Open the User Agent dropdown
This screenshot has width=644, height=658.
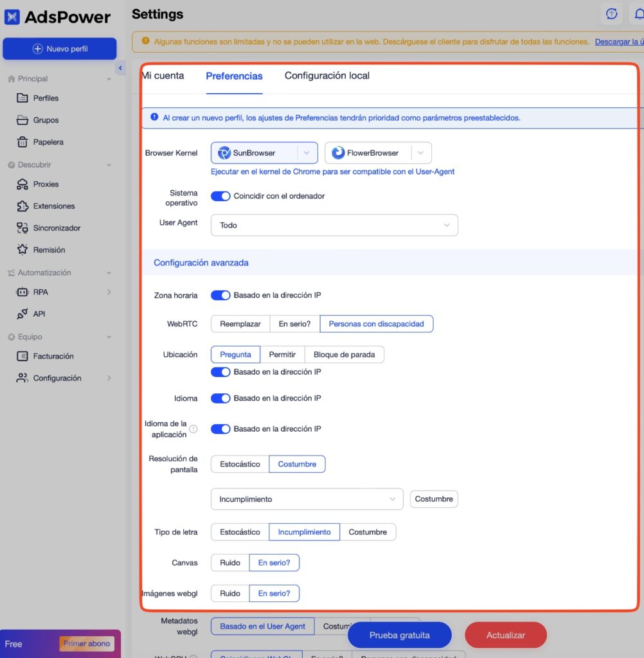(334, 225)
